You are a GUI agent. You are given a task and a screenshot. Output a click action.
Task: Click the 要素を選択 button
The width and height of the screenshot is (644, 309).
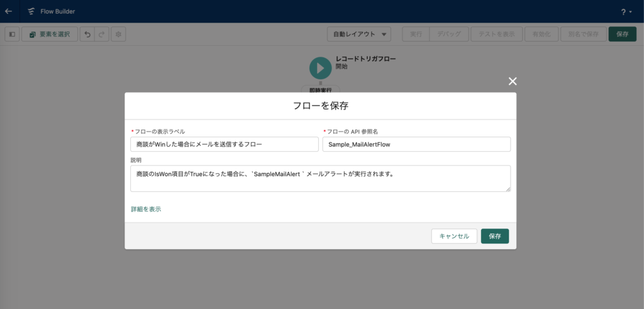[x=50, y=34]
